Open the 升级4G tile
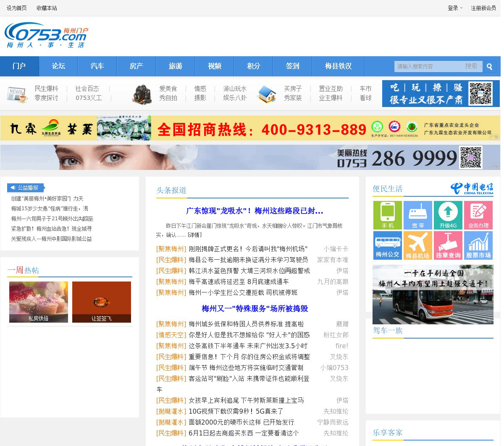Screen dimensions: 504x446 pyautogui.click(x=448, y=215)
